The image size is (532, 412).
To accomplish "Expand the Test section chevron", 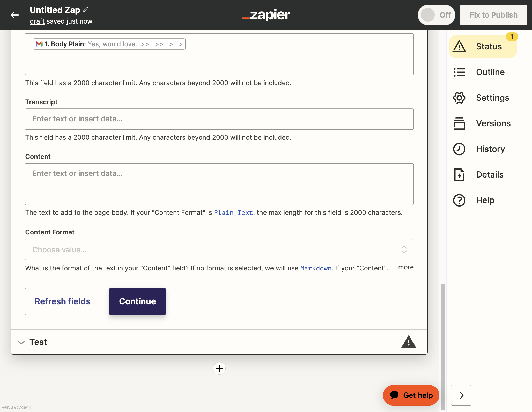I will 21,342.
